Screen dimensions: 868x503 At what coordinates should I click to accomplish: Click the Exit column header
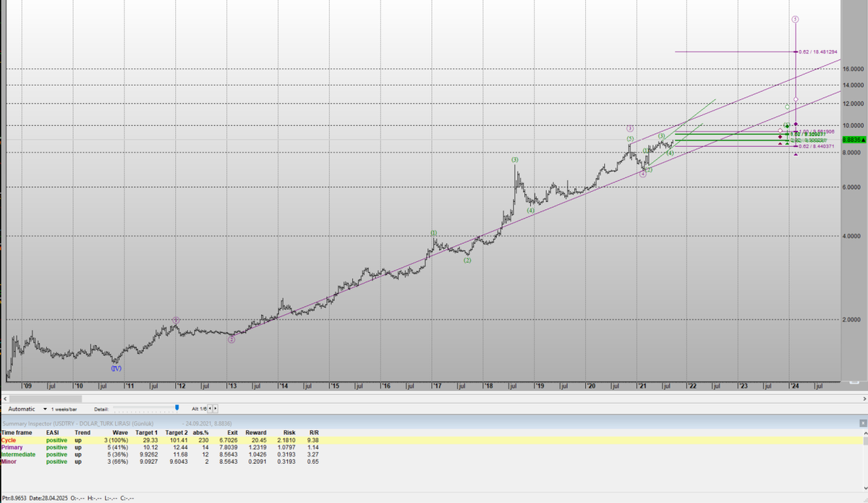tap(232, 432)
